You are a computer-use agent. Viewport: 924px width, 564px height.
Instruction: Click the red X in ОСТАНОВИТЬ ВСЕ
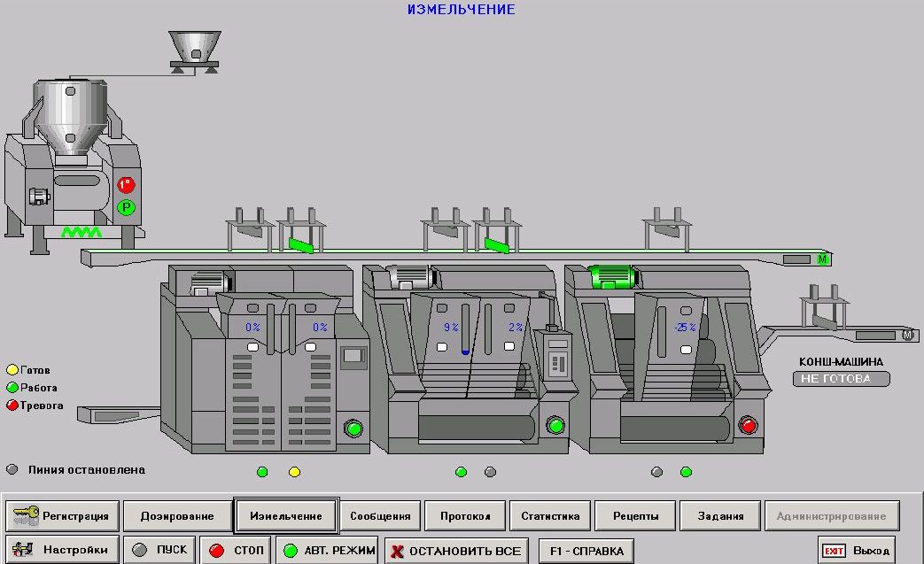[x=398, y=551]
